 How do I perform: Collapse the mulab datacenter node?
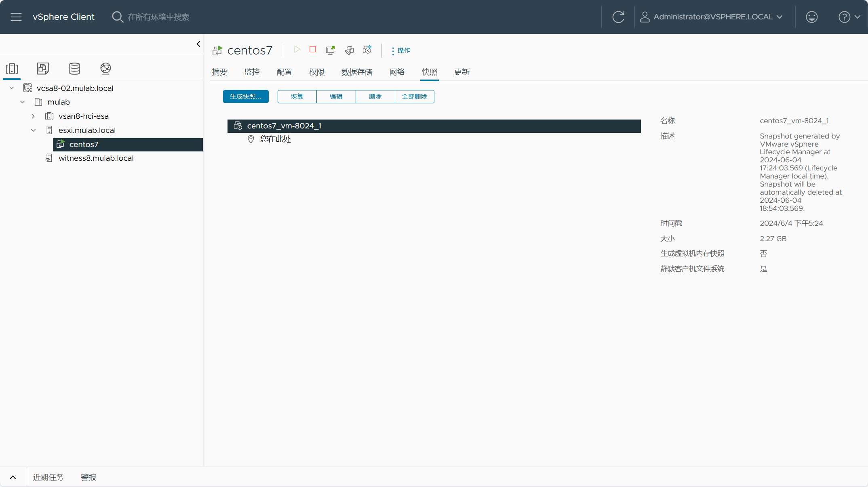click(x=23, y=102)
